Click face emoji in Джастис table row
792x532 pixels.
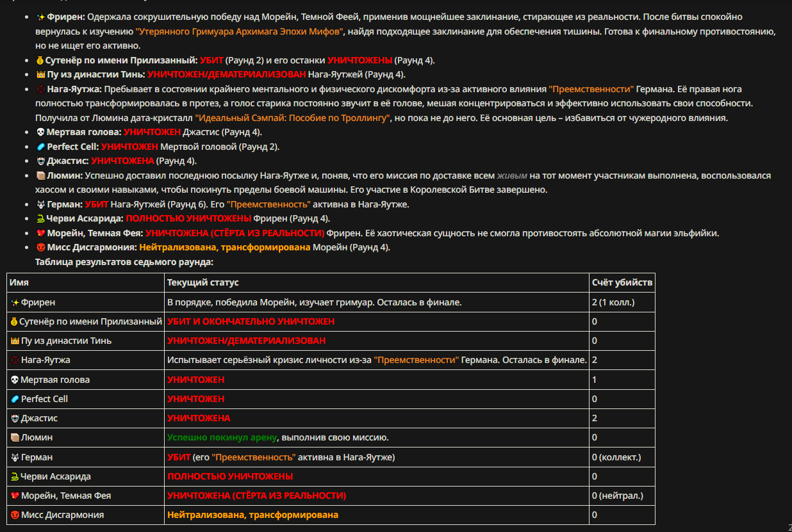pyautogui.click(x=14, y=418)
